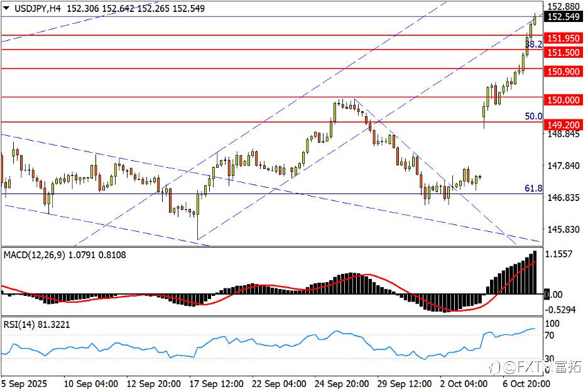Viewport: 588px width, 392px height.
Task: Click the 146.835 price axis value
Action: [x=563, y=197]
